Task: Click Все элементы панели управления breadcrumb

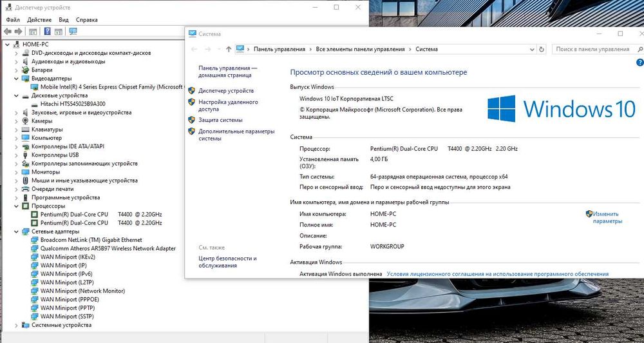Action: click(360, 49)
